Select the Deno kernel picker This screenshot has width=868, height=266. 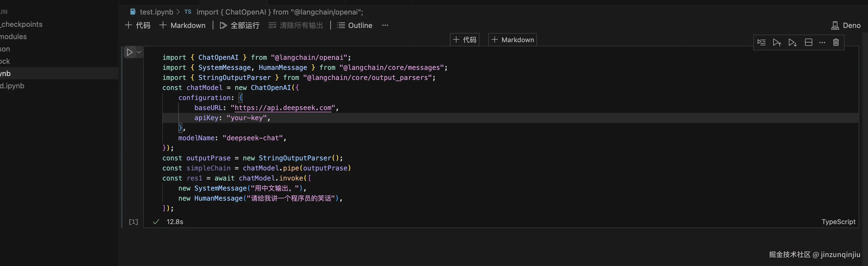(846, 25)
